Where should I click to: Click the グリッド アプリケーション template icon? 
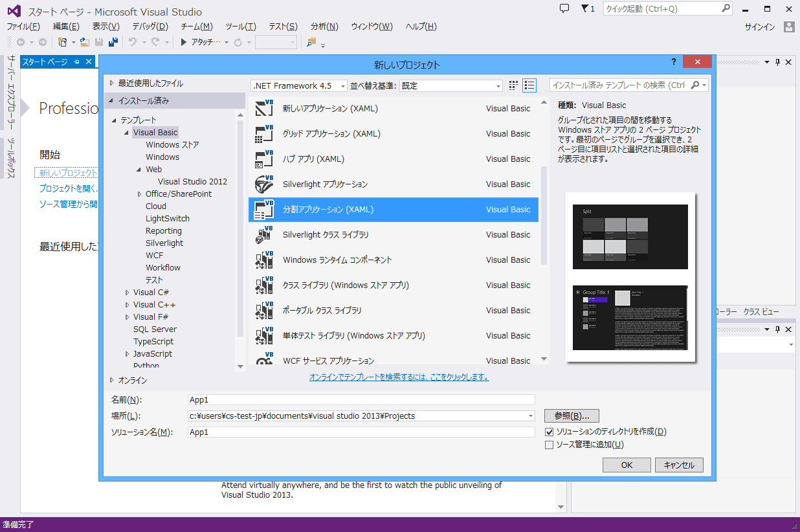264,133
